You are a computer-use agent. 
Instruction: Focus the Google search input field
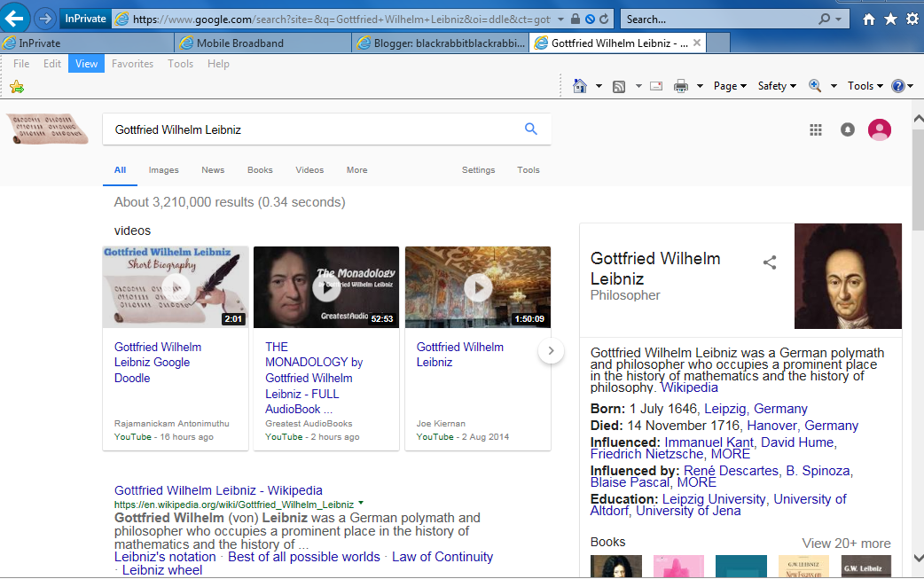(312, 129)
